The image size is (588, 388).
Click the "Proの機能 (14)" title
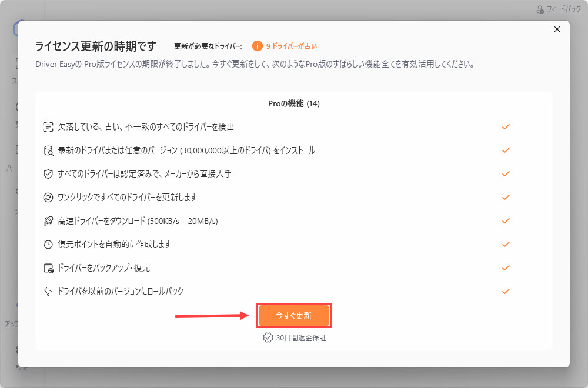tap(294, 104)
